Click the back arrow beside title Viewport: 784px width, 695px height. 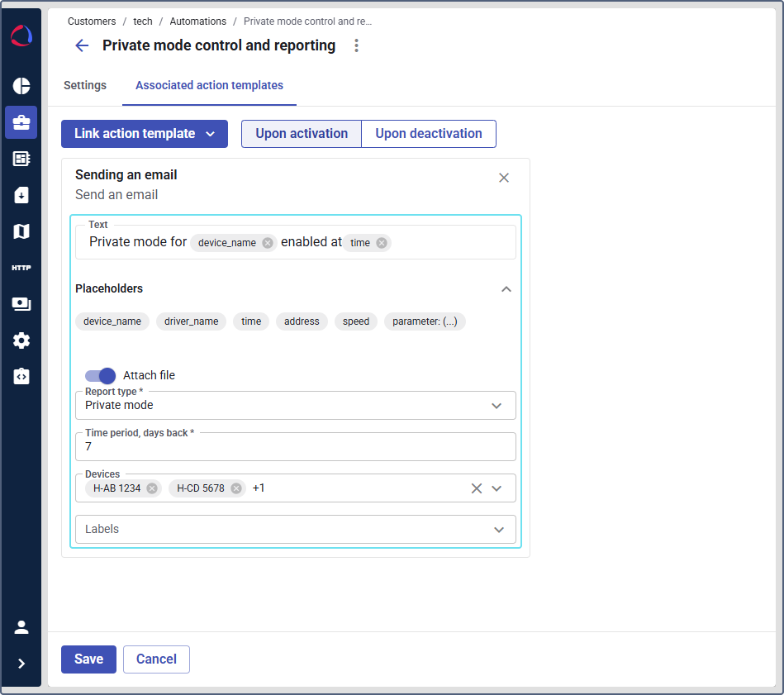82,45
